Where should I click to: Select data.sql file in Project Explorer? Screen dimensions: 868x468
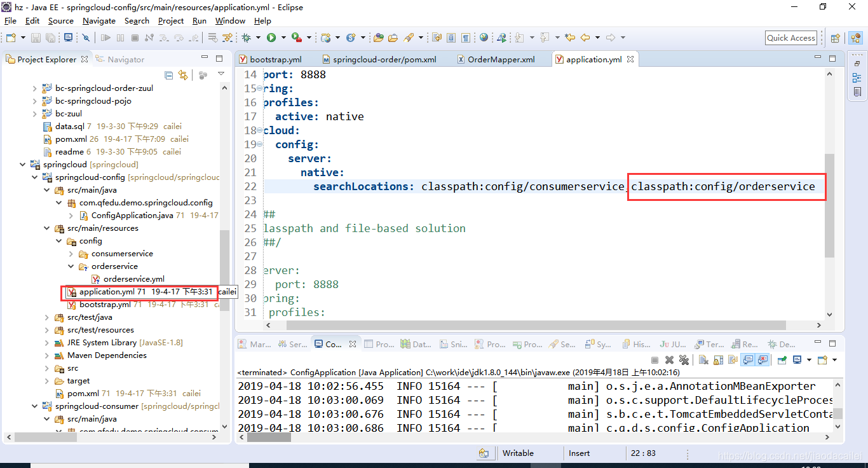pos(69,127)
